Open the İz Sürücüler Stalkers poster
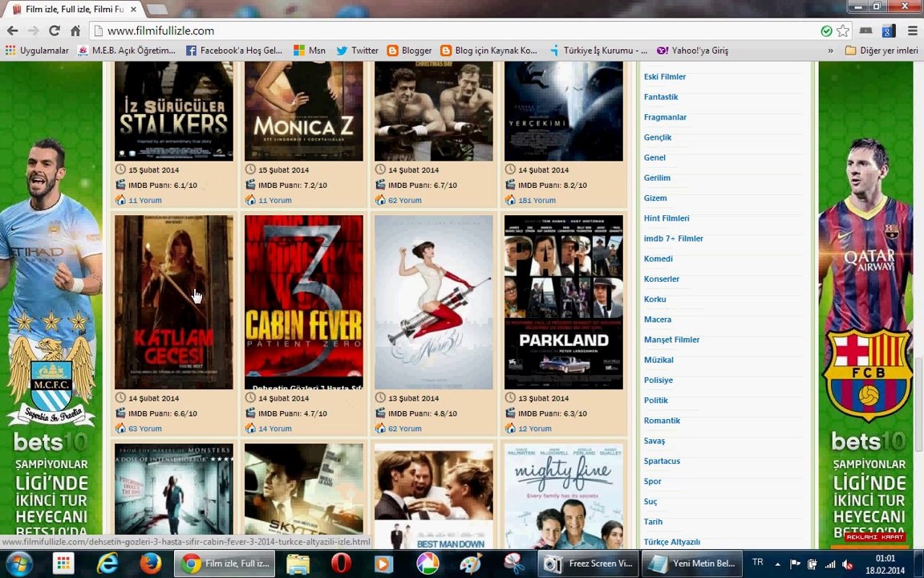The image size is (924, 578). click(x=174, y=111)
